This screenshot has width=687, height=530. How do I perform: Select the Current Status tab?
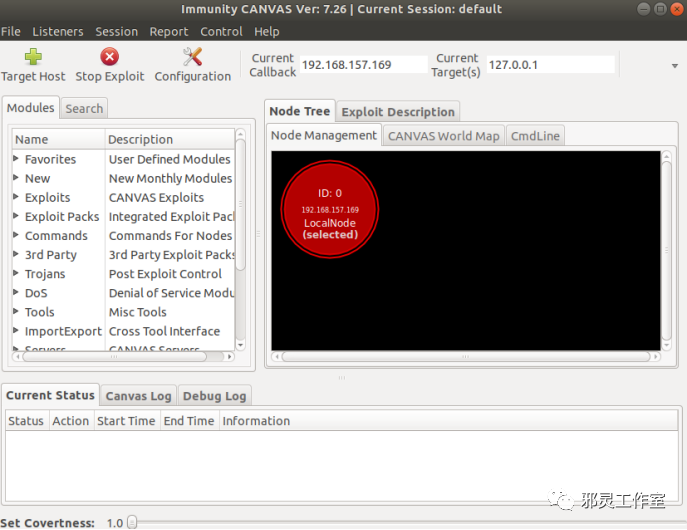click(50, 395)
